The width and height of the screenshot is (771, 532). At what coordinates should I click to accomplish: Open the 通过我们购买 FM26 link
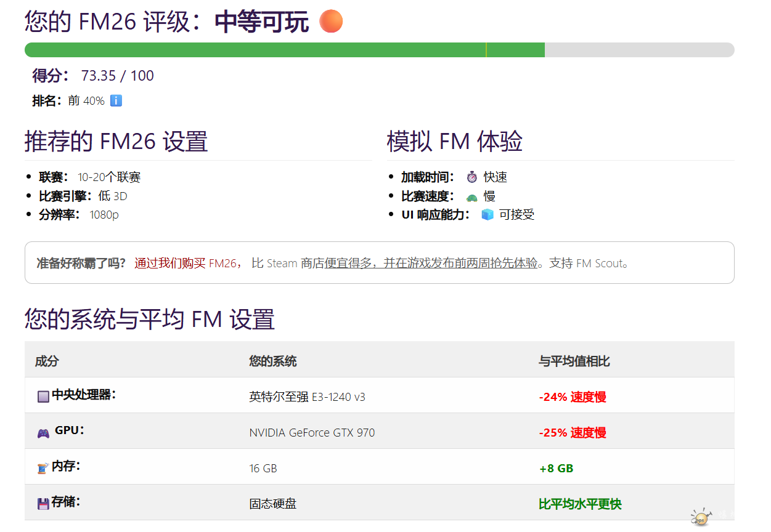tap(185, 264)
